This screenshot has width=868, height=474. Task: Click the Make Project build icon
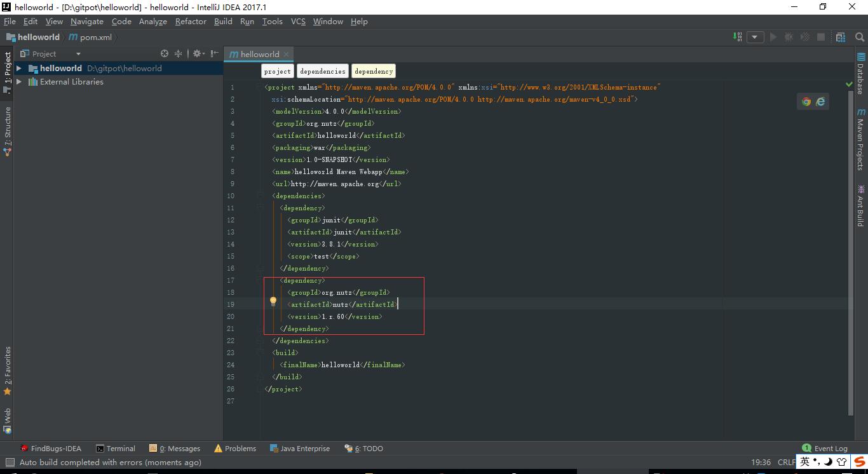[x=738, y=37]
